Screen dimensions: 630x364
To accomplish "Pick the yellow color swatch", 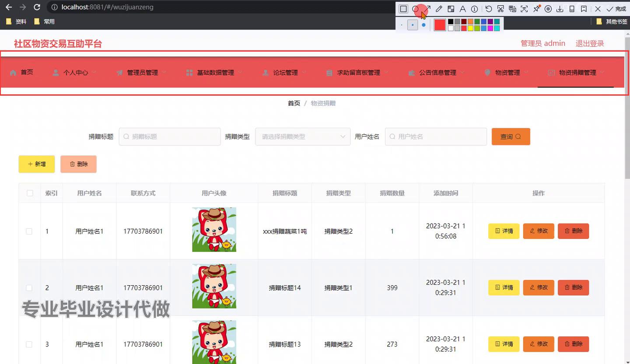I will pos(470,28).
